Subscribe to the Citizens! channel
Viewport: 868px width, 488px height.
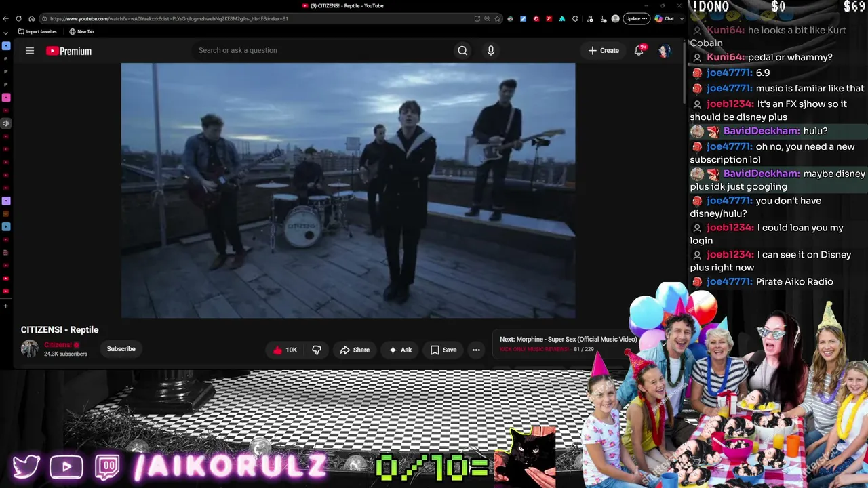tap(121, 349)
